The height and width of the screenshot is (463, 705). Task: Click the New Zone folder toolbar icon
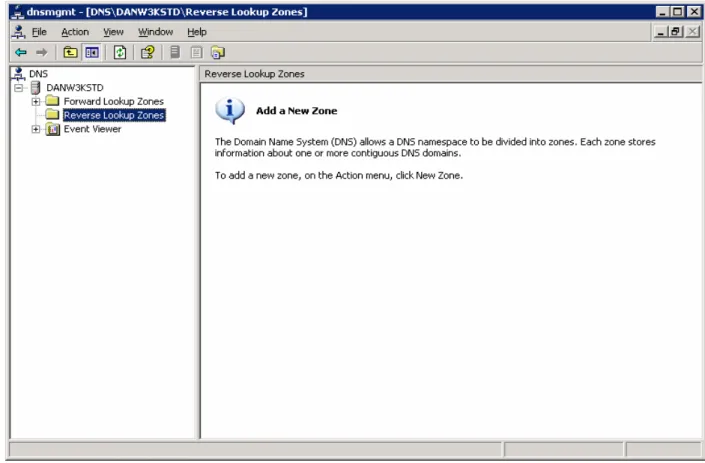click(x=218, y=53)
